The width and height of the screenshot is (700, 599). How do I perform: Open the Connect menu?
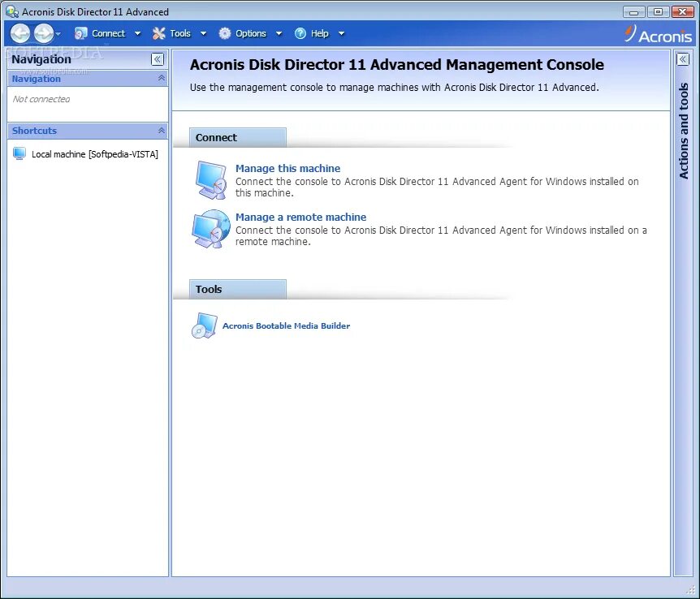tap(109, 33)
